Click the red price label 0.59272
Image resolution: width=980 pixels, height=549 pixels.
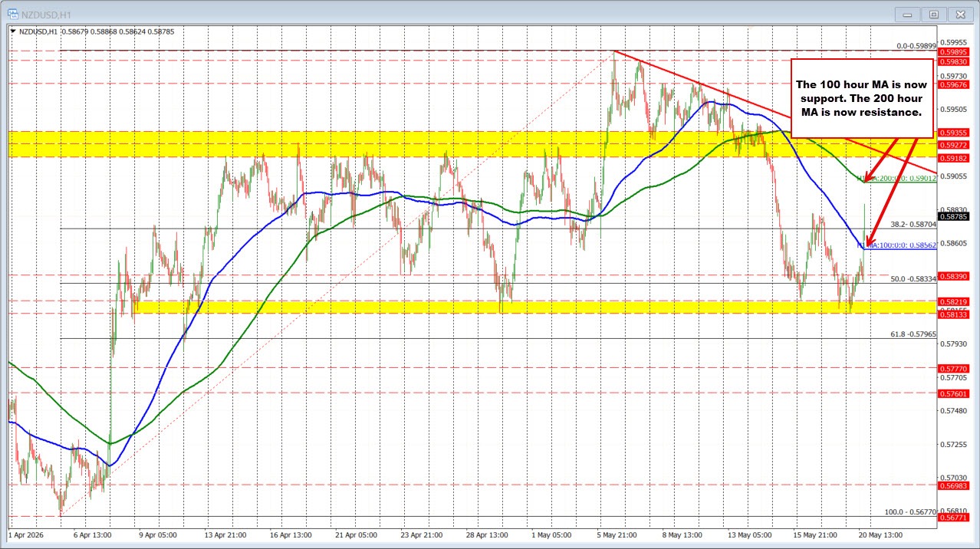click(x=955, y=145)
